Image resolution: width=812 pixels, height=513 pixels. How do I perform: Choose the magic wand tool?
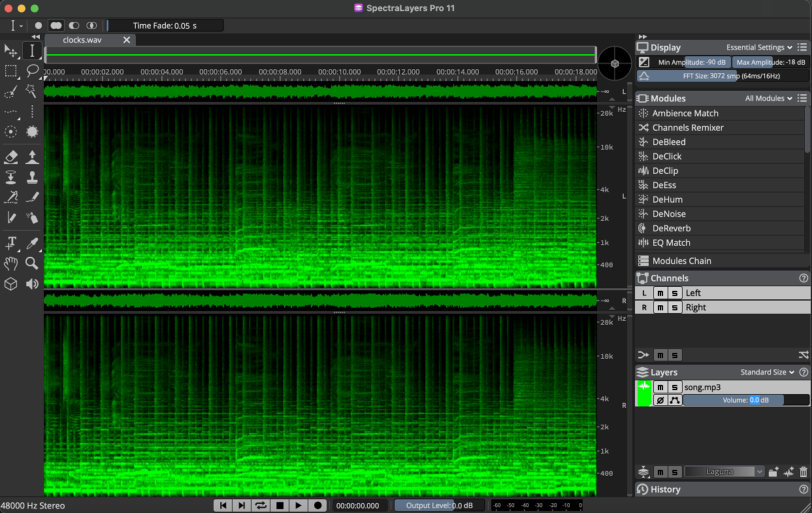click(x=32, y=91)
